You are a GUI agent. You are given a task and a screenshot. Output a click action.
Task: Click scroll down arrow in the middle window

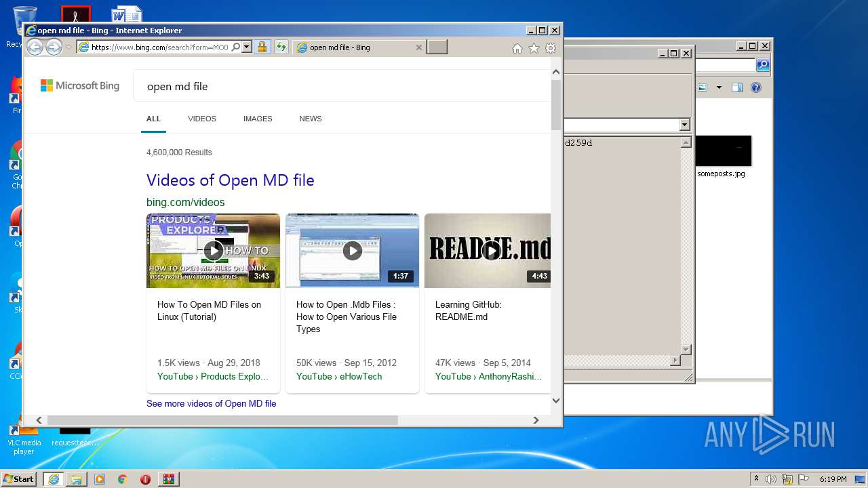[686, 350]
